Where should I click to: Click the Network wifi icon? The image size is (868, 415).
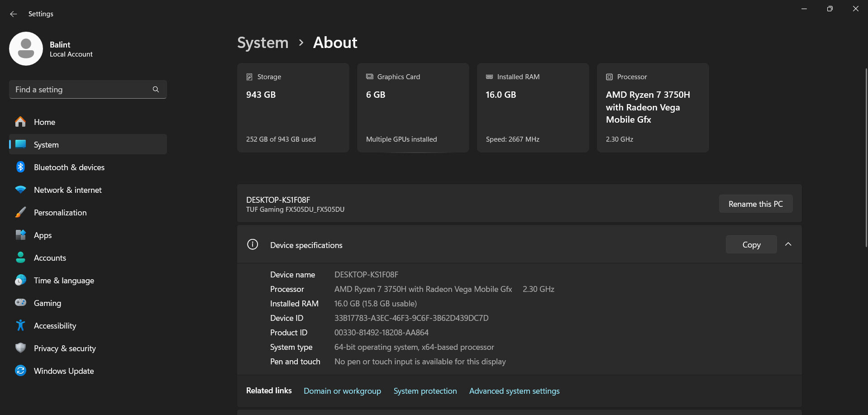coord(20,190)
